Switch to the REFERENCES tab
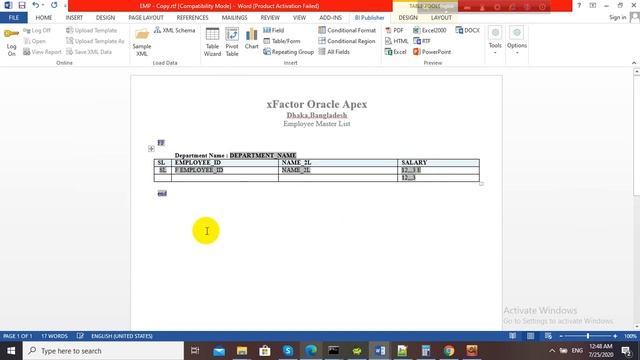Image resolution: width=640 pixels, height=360 pixels. pos(192,18)
